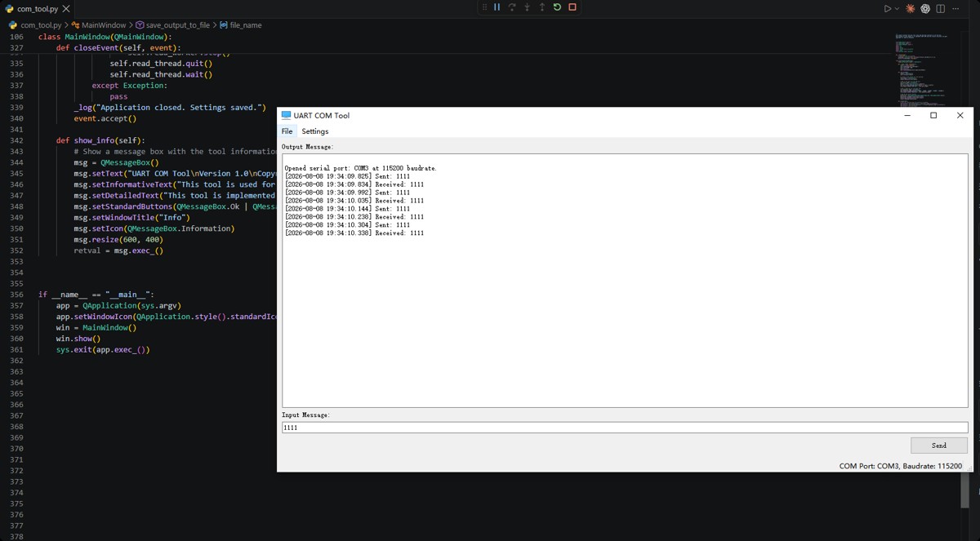The width and height of the screenshot is (980, 541).
Task: Minimize the UART COM Tool window
Action: 907,115
